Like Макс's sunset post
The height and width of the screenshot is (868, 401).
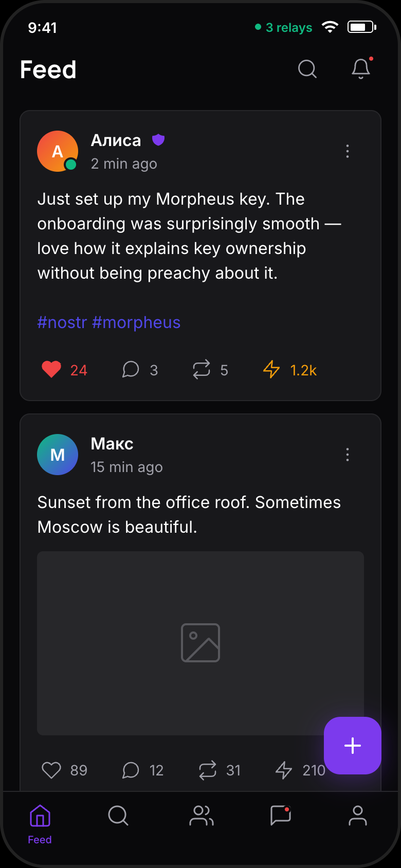(x=51, y=770)
